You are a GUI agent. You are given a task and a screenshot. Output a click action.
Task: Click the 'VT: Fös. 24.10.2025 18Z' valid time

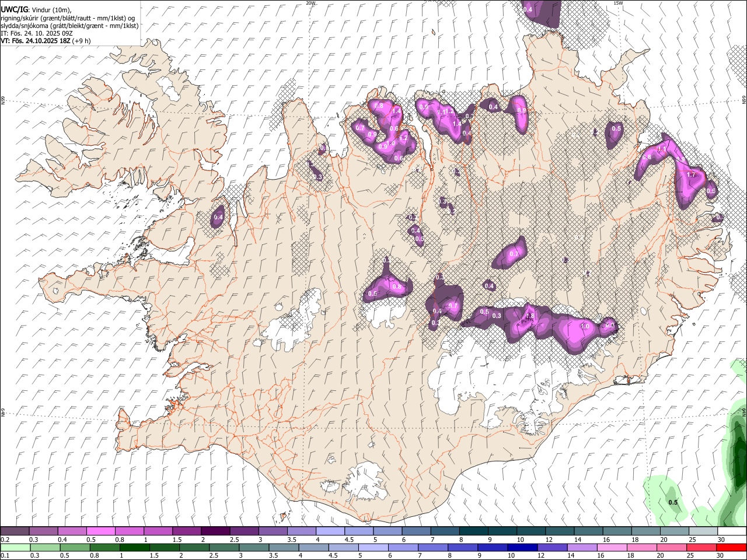(36, 41)
